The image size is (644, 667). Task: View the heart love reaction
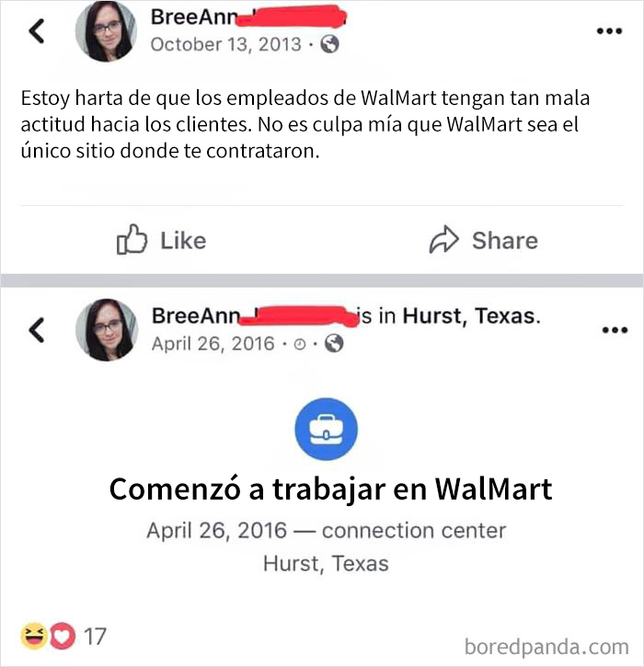[x=63, y=636]
